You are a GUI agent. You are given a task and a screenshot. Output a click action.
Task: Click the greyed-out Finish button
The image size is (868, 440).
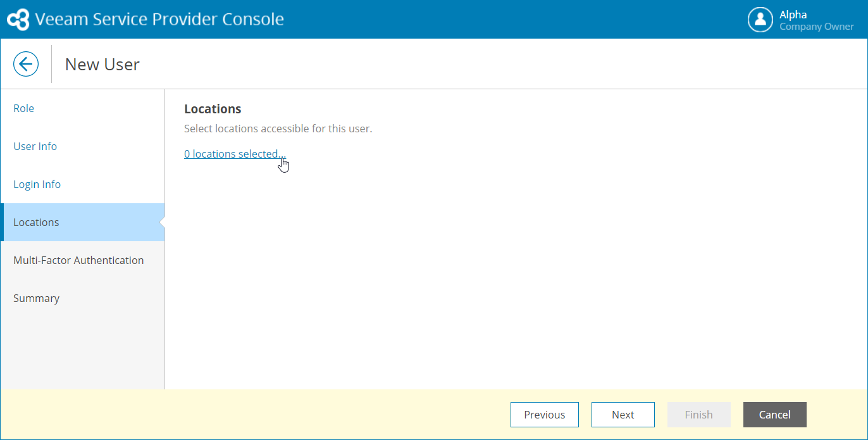pos(698,415)
